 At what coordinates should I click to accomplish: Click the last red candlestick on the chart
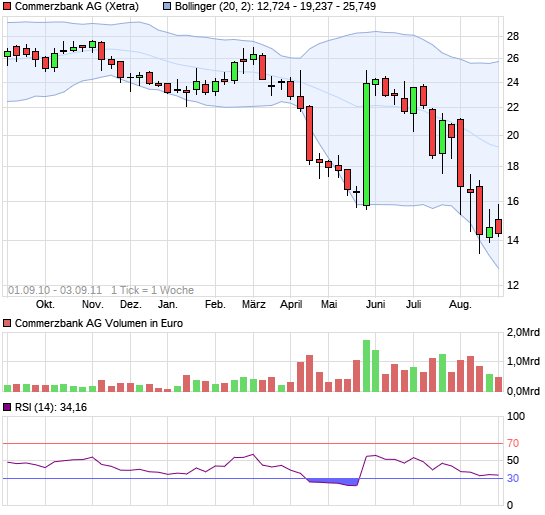click(498, 226)
